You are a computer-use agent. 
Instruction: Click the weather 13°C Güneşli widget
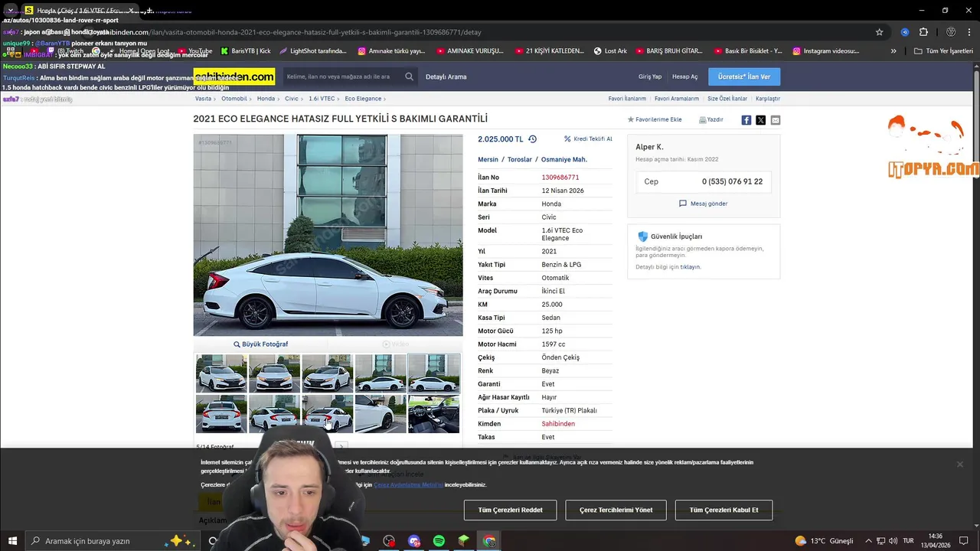click(824, 541)
